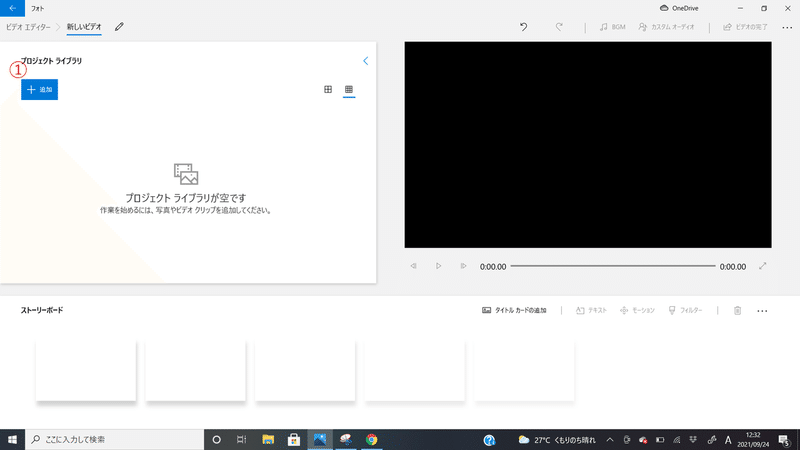Screen dimensions: 800x450
Task: Select the テキスト (text) storyboard tool
Action: pos(591,310)
